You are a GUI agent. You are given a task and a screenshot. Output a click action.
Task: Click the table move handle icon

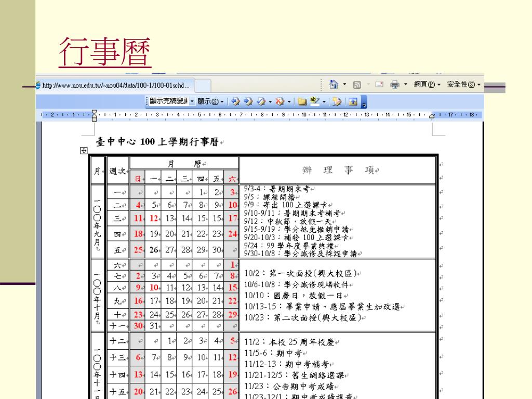(x=84, y=150)
